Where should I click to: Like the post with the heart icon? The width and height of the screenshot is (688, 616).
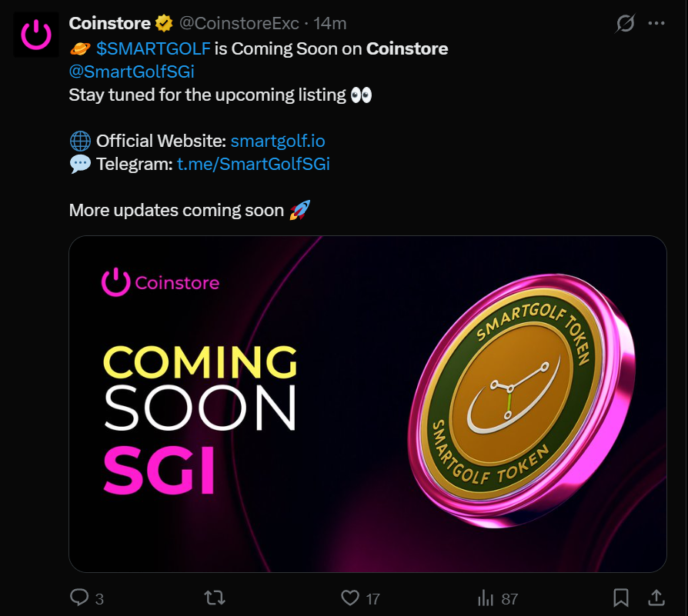click(x=350, y=598)
